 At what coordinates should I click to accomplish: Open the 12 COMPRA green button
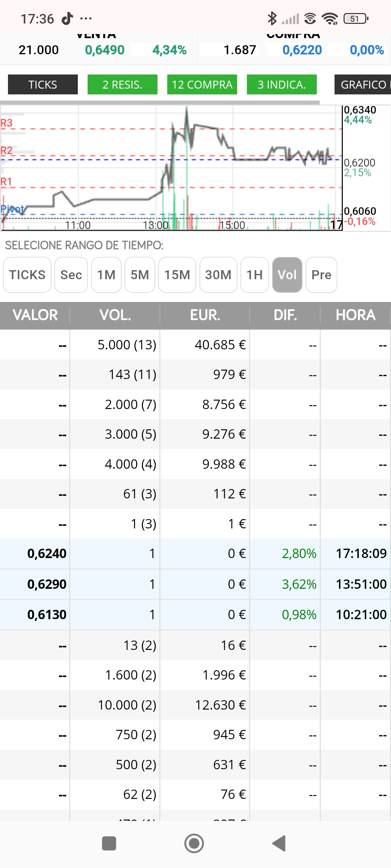pyautogui.click(x=202, y=85)
